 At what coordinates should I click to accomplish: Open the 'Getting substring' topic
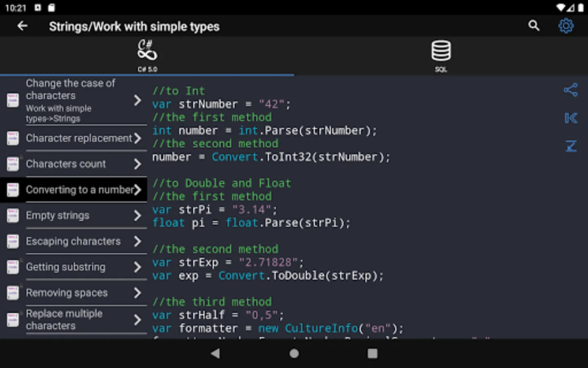73,267
